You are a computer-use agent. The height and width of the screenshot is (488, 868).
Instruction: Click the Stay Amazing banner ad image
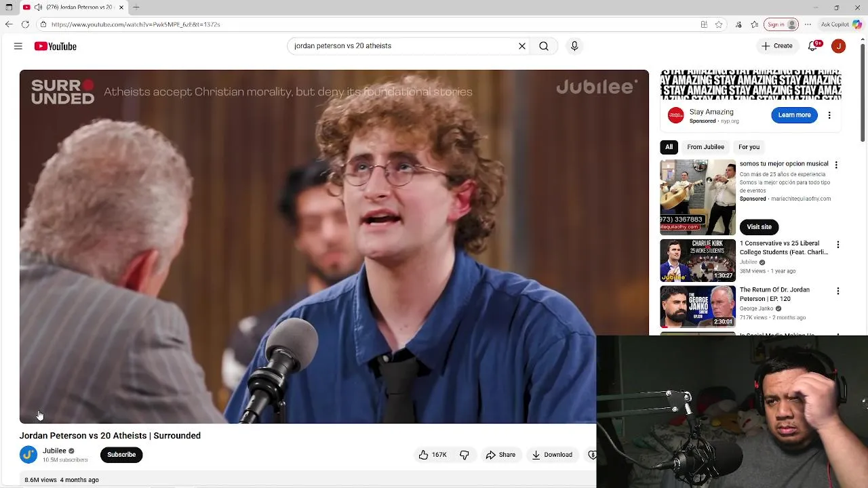pos(751,85)
